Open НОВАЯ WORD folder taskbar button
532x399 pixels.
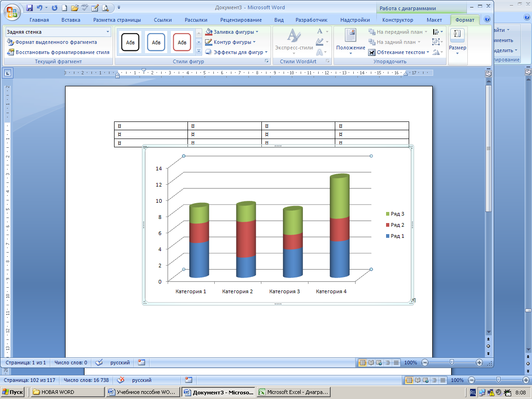point(68,392)
